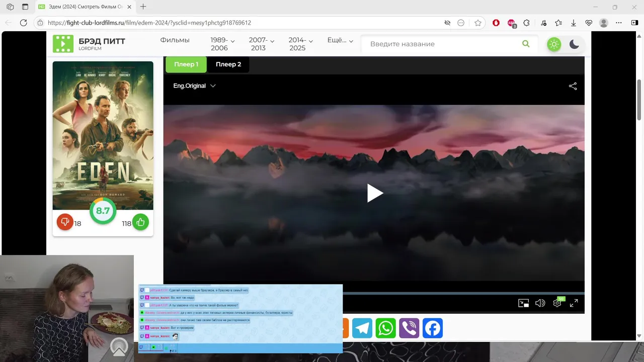Switch to the Плеер 2 tab
Image resolution: width=644 pixels, height=362 pixels.
(x=228, y=64)
